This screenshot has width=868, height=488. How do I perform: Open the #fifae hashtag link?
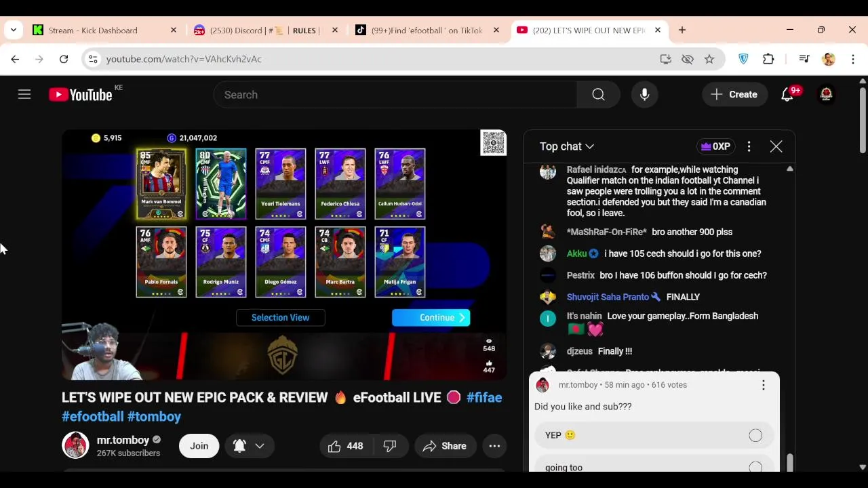[484, 398]
